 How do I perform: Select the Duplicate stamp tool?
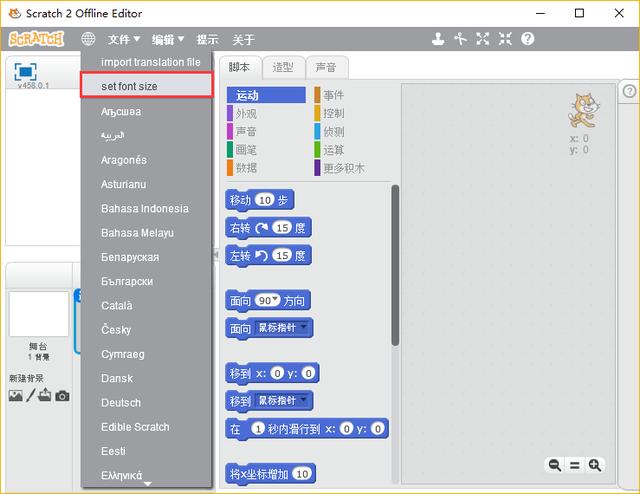(x=438, y=39)
